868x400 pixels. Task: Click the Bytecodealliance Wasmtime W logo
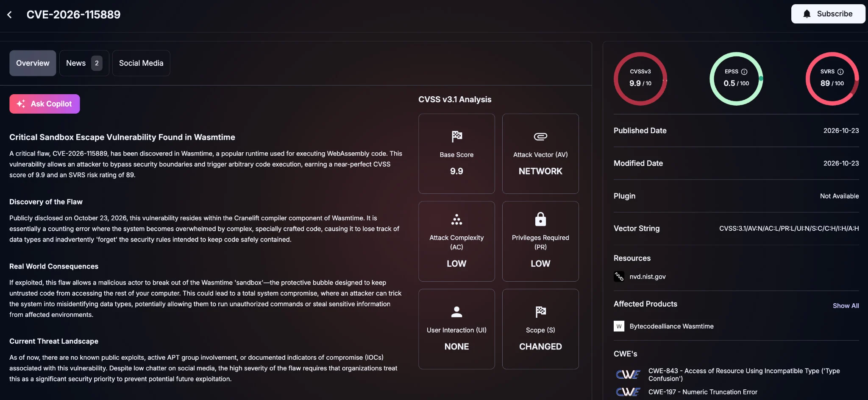pyautogui.click(x=619, y=326)
